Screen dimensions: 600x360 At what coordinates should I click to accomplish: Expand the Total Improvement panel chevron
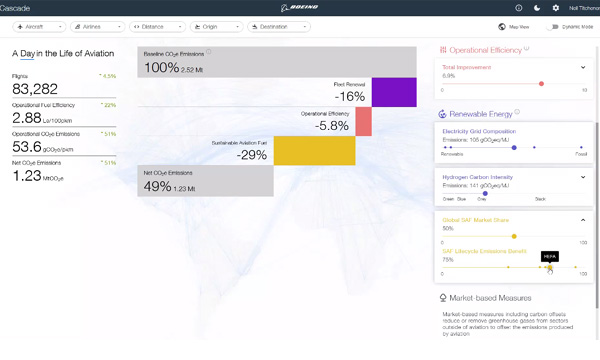click(583, 67)
